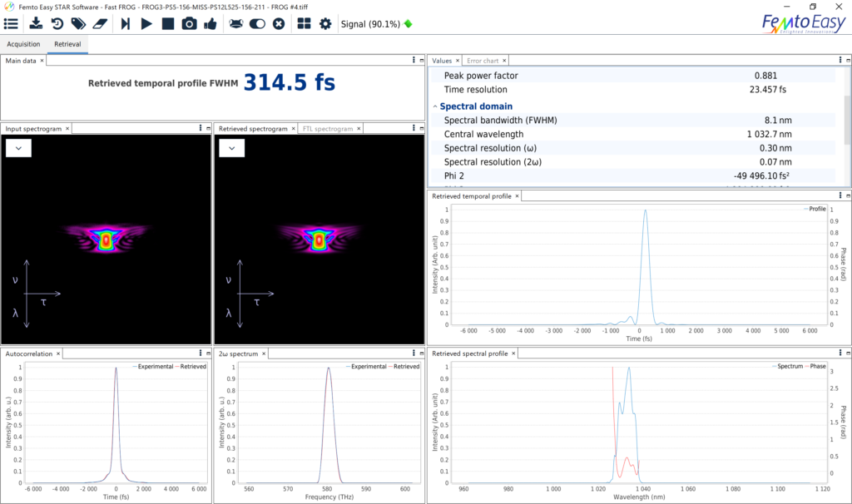Start acquisition with the play button
The width and height of the screenshot is (852, 504).
(x=146, y=24)
